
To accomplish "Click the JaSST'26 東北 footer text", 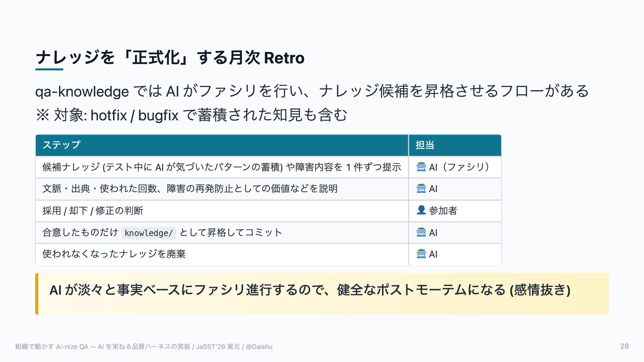I will 218,347.
